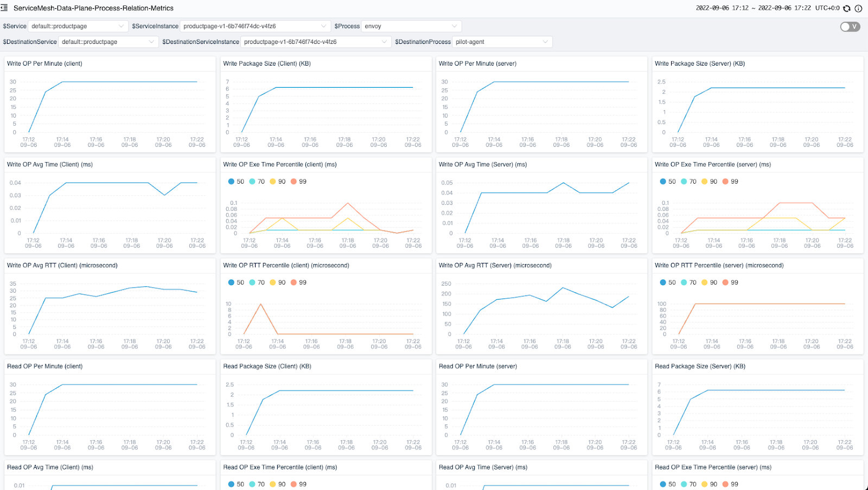
Task: Click the ServiceMesh-Data-Plane-Process-Relation-Metrics title
Action: pyautogui.click(x=93, y=8)
